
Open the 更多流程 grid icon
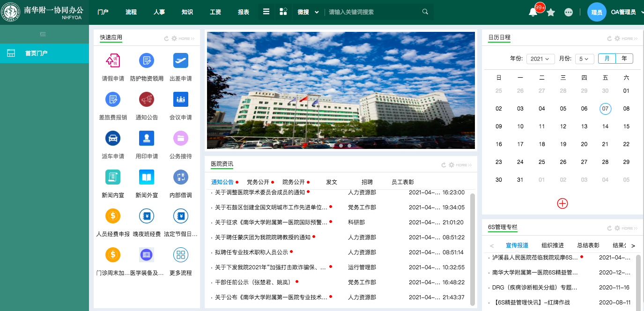[180, 255]
